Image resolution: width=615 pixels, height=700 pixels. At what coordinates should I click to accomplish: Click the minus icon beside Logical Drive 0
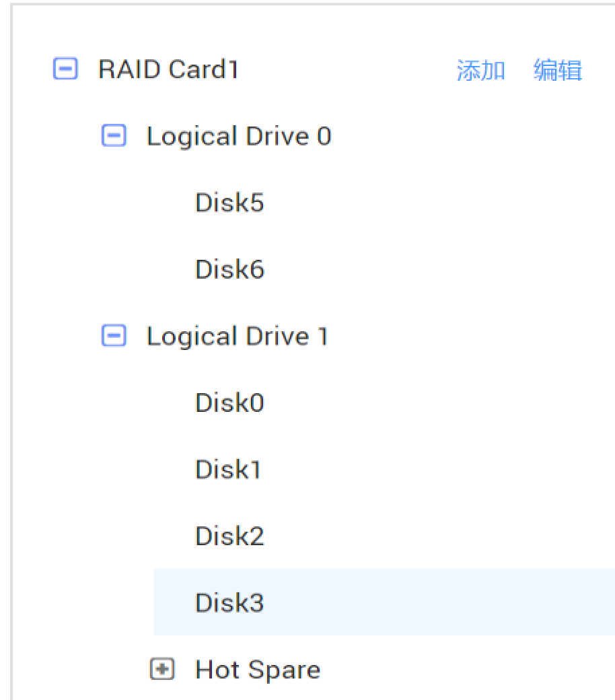point(114,136)
